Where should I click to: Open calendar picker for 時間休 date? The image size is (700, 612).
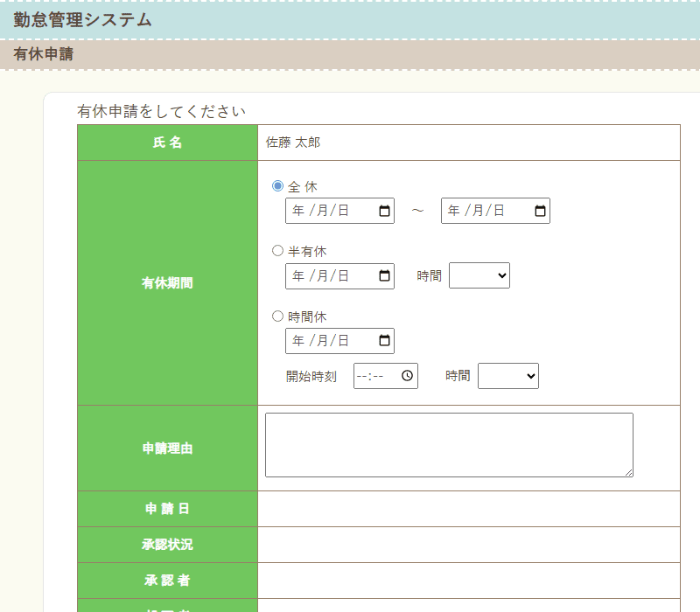(x=384, y=340)
